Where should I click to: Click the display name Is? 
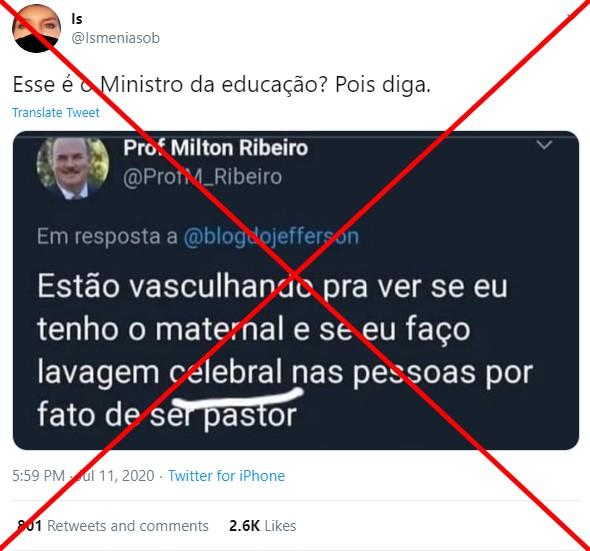click(x=77, y=19)
